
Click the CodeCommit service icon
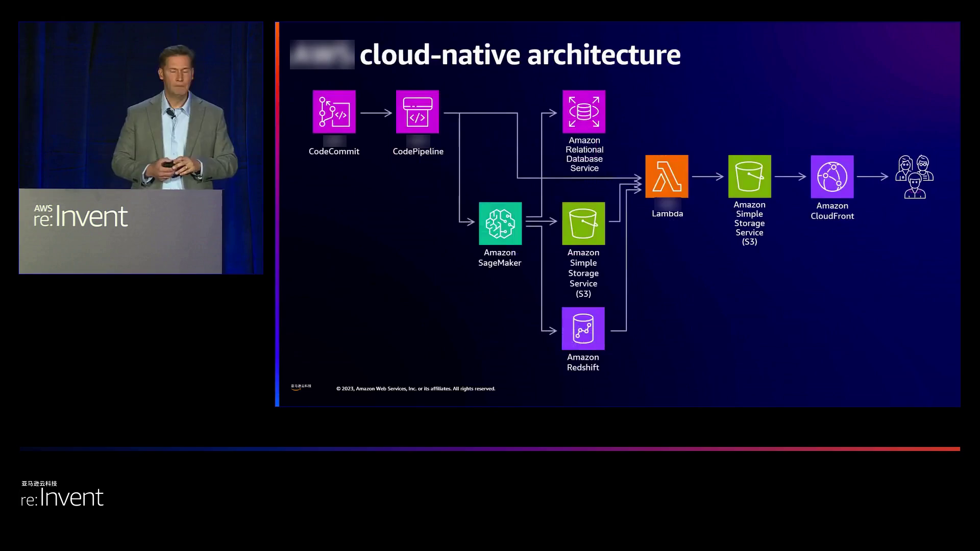(x=334, y=112)
